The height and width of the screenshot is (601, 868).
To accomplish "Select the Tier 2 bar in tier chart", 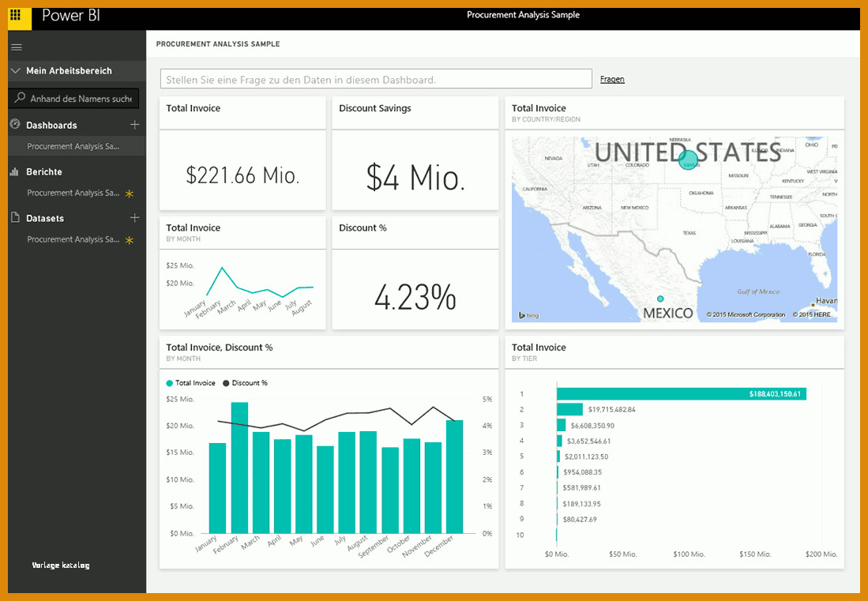I will tap(569, 410).
